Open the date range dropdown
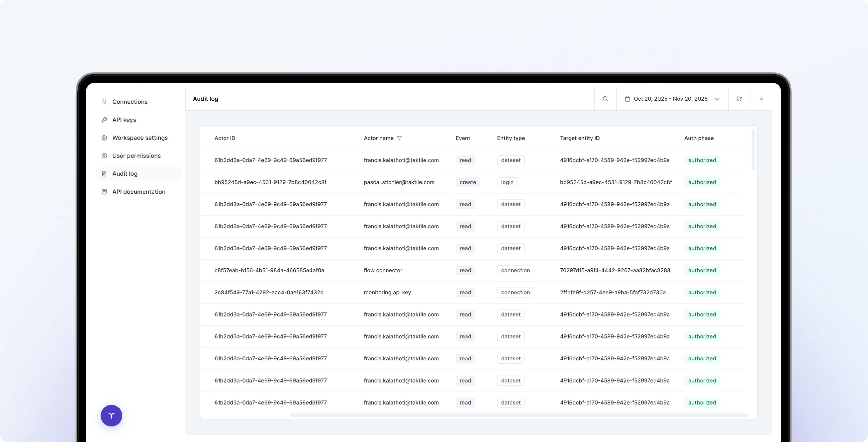The width and height of the screenshot is (868, 442). [x=670, y=99]
